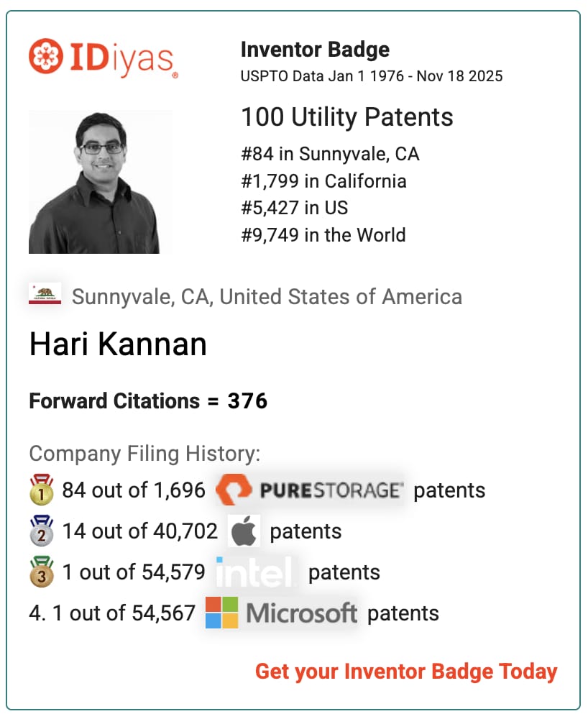The width and height of the screenshot is (588, 719).
Task: Click the Forward Citations = 376 text
Action: click(x=148, y=401)
